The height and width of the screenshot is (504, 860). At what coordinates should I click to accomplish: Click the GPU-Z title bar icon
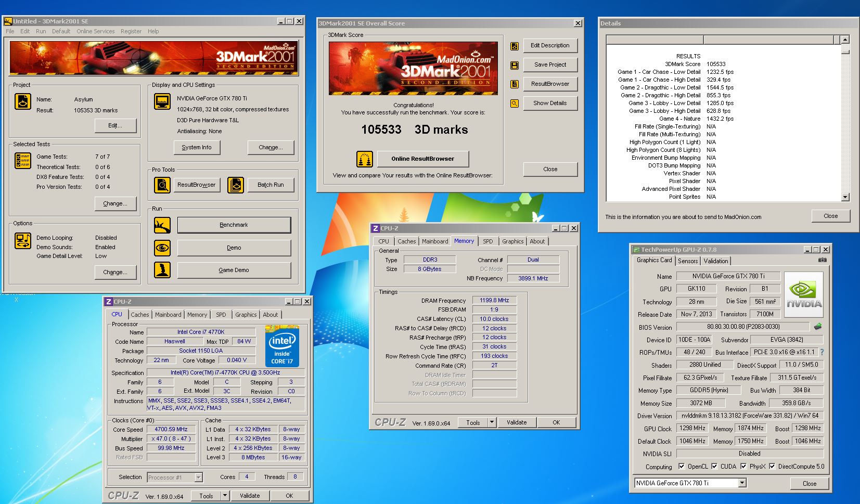click(x=636, y=250)
